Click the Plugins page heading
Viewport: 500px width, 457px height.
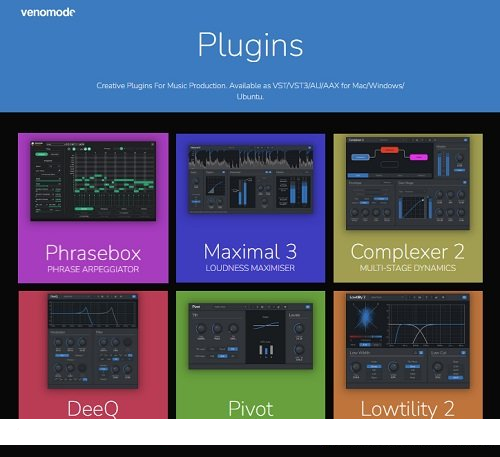point(250,45)
